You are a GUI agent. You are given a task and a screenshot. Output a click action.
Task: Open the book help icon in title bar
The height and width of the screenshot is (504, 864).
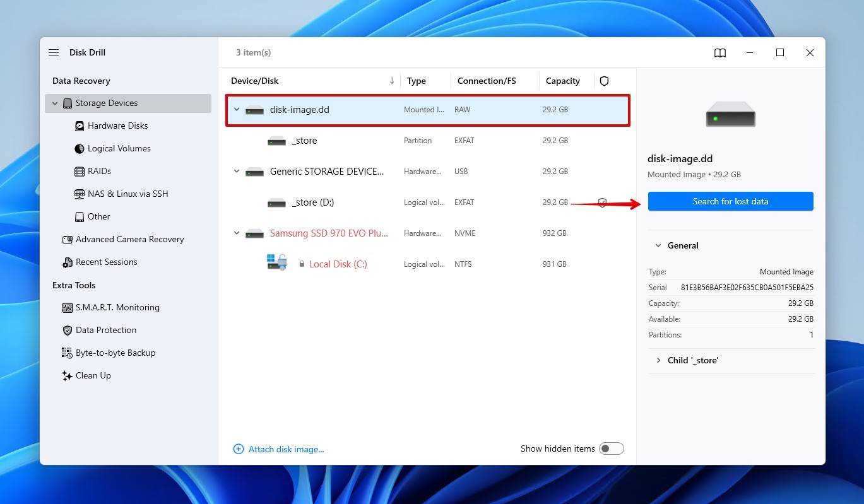[720, 53]
